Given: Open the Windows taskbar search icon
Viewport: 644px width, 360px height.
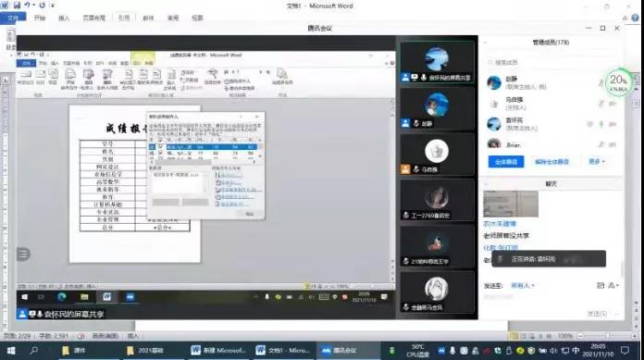Looking at the screenshot, I should 33,351.
